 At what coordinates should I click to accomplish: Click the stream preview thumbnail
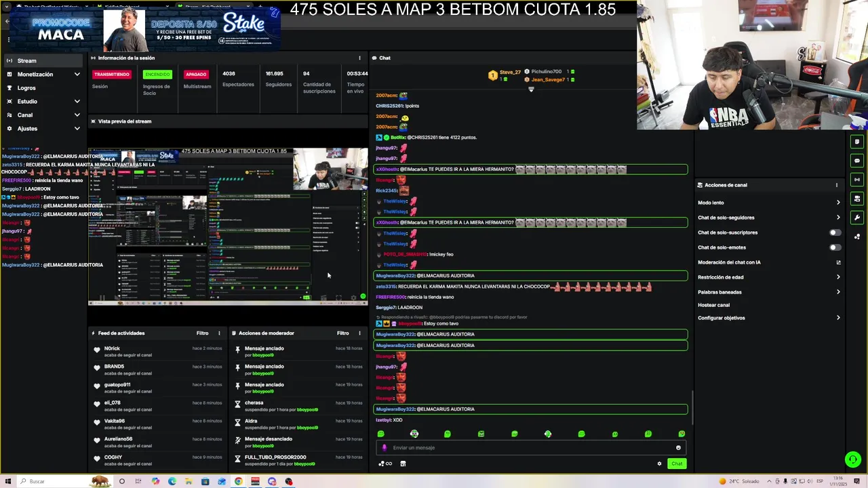pyautogui.click(x=228, y=226)
